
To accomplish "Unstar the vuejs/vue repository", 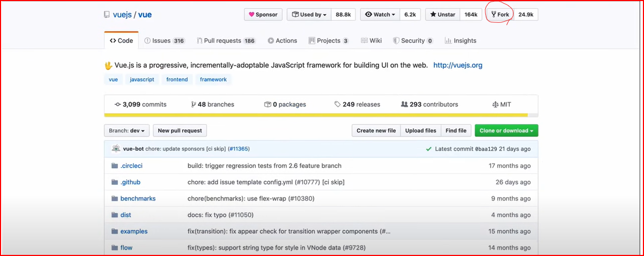I will tap(443, 14).
